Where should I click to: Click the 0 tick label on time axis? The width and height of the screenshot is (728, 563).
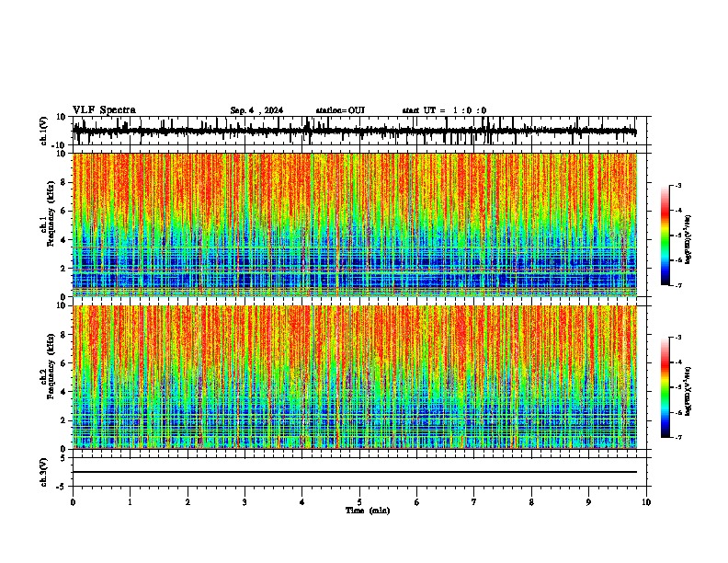(73, 502)
